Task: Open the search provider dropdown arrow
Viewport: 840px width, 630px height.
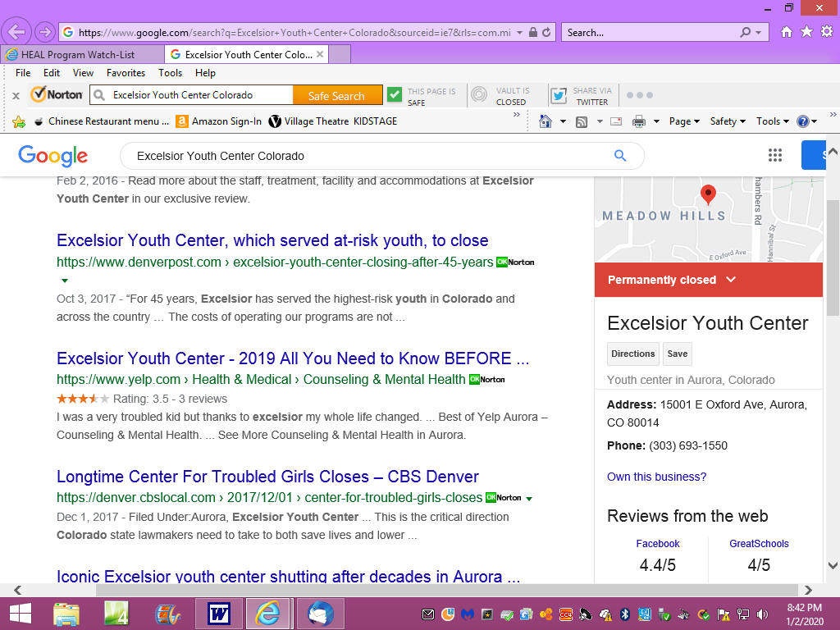Action: click(759, 33)
